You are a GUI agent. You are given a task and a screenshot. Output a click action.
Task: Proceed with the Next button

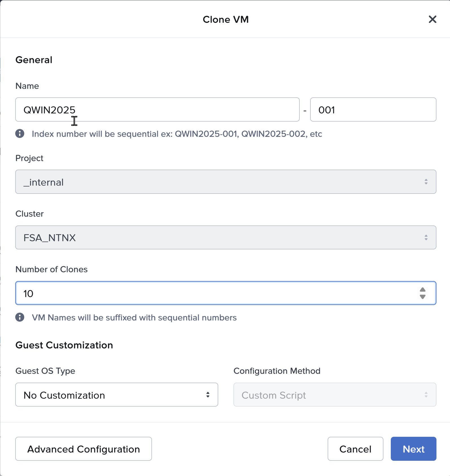[x=413, y=449]
